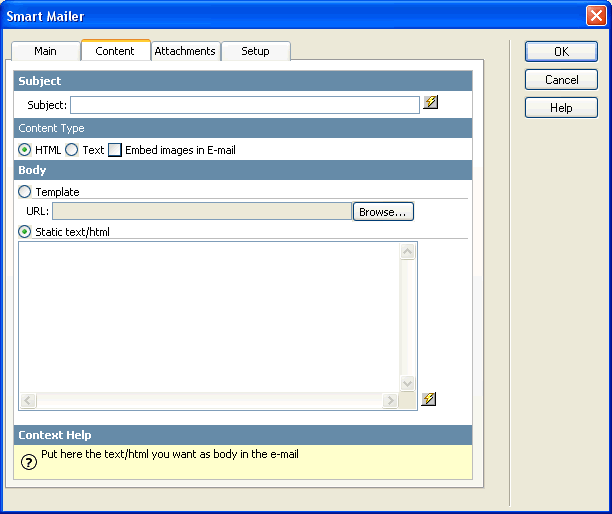Image resolution: width=612 pixels, height=514 pixels.
Task: Choose the Static text/html body option
Action: (x=25, y=231)
